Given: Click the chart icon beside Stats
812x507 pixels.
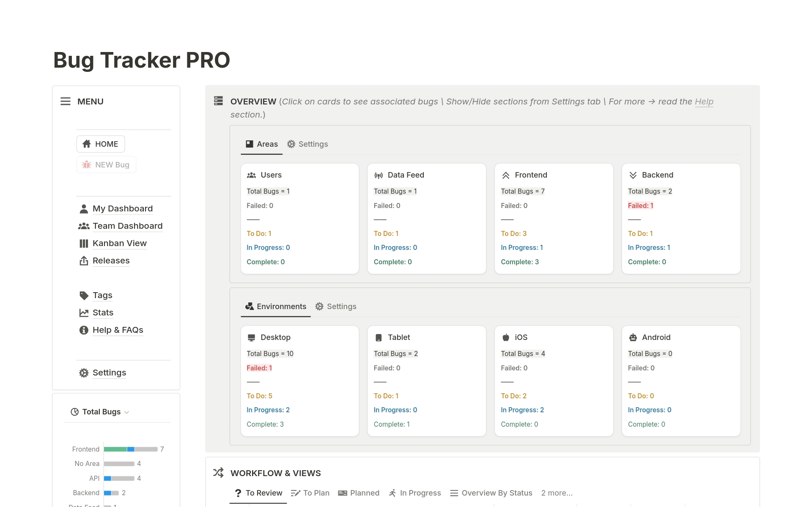Looking at the screenshot, I should (x=84, y=313).
